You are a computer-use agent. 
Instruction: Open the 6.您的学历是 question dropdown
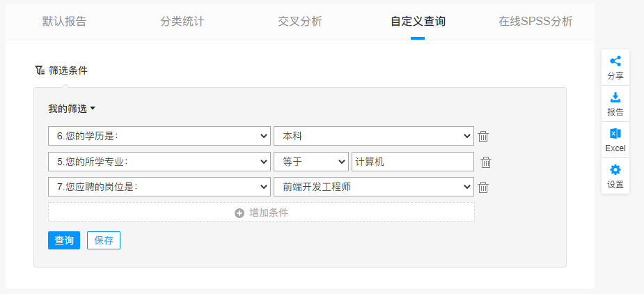tap(159, 136)
